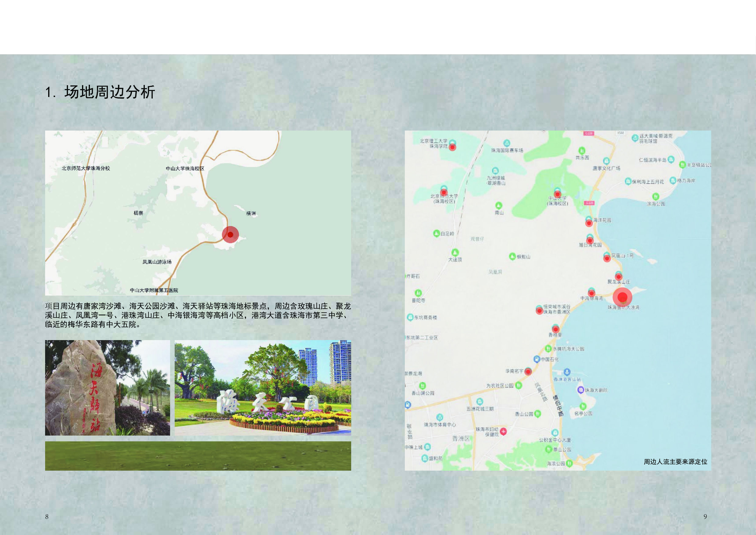Click the red marker on left overview map
The image size is (756, 535).
pyautogui.click(x=230, y=235)
